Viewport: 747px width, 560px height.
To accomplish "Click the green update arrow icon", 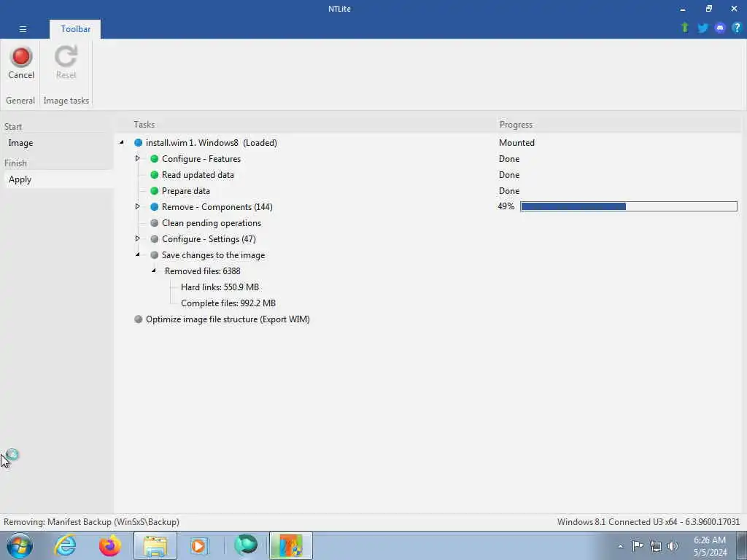I will click(x=685, y=28).
